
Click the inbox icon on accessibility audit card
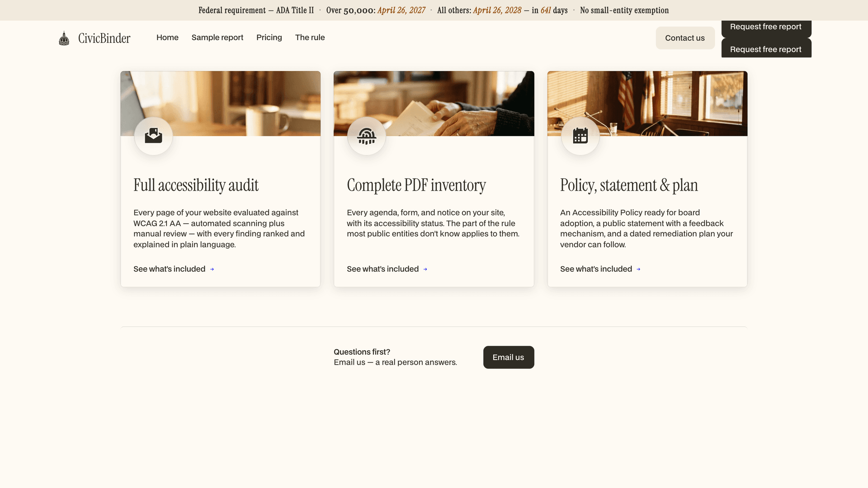point(153,136)
